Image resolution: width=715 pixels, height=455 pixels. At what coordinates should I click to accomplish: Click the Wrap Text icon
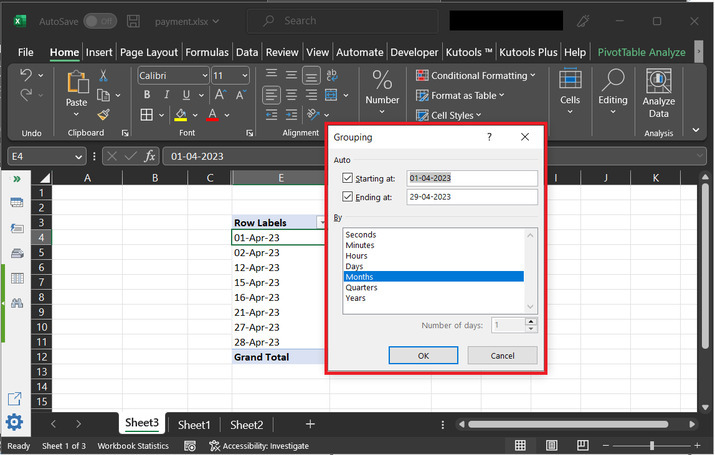point(332,75)
